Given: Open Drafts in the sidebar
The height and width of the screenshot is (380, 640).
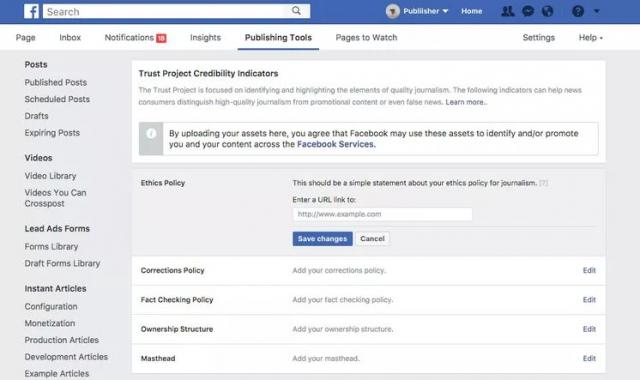Looking at the screenshot, I should point(36,116).
